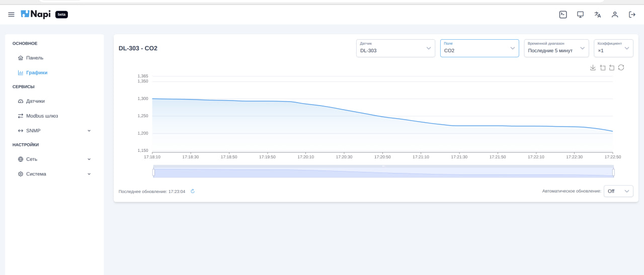Click the 17:22:50 x-axis label

[613, 157]
